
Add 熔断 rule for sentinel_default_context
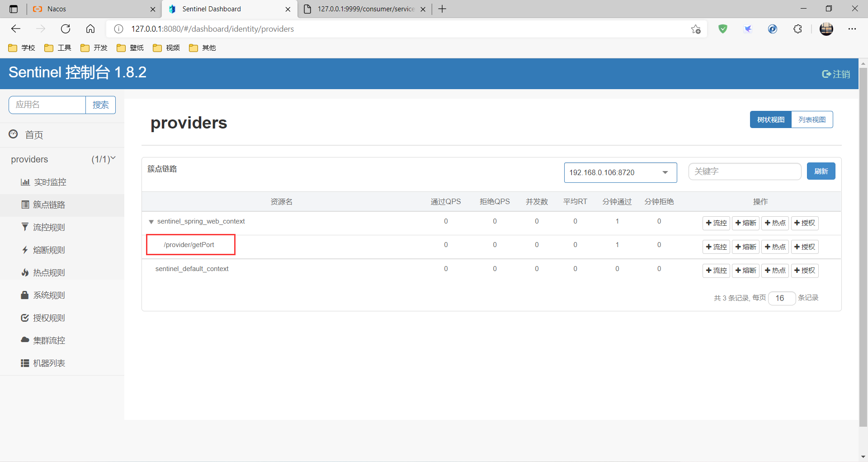[745, 271]
